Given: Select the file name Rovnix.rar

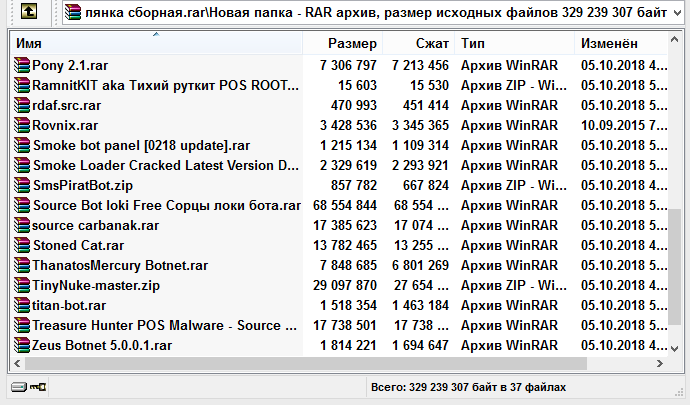Looking at the screenshot, I should tap(65, 125).
